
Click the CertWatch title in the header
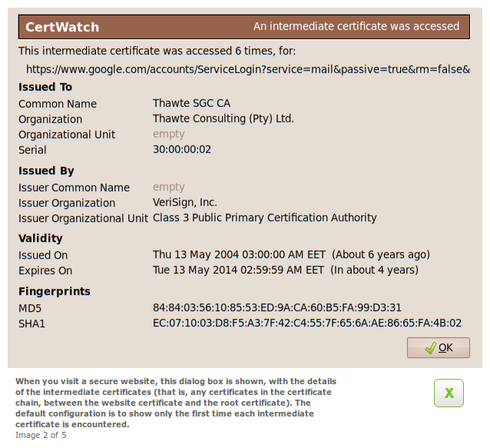point(62,27)
